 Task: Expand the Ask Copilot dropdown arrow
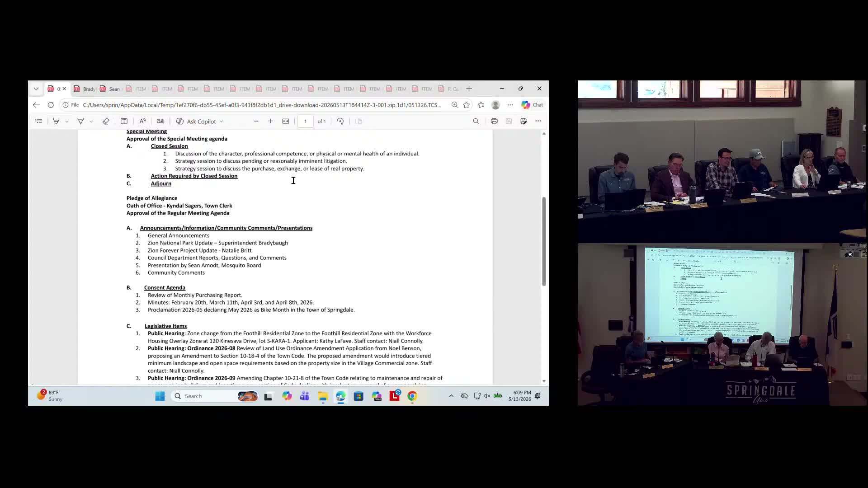[x=222, y=122]
